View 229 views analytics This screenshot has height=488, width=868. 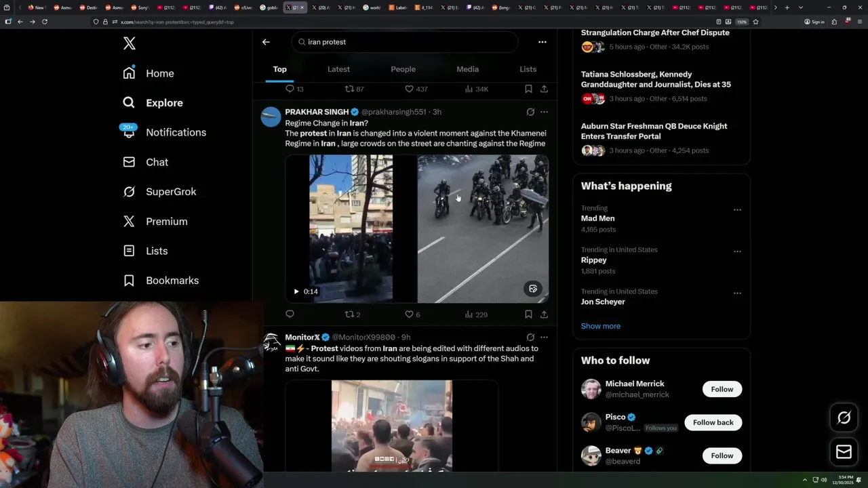(x=476, y=314)
